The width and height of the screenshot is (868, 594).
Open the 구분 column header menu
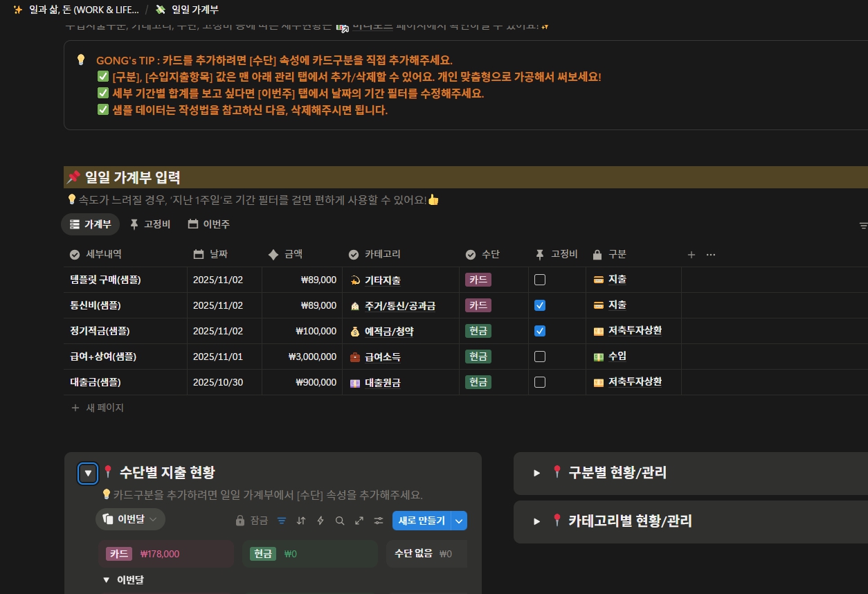(633, 255)
